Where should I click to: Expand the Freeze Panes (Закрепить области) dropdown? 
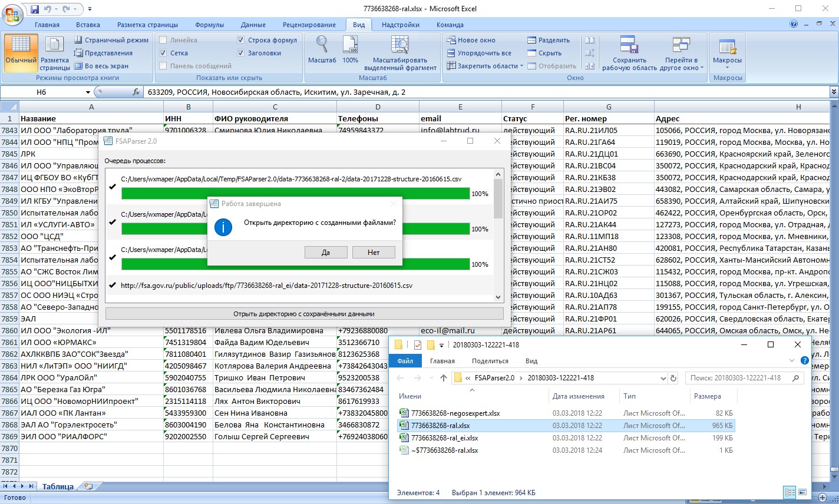tap(521, 66)
